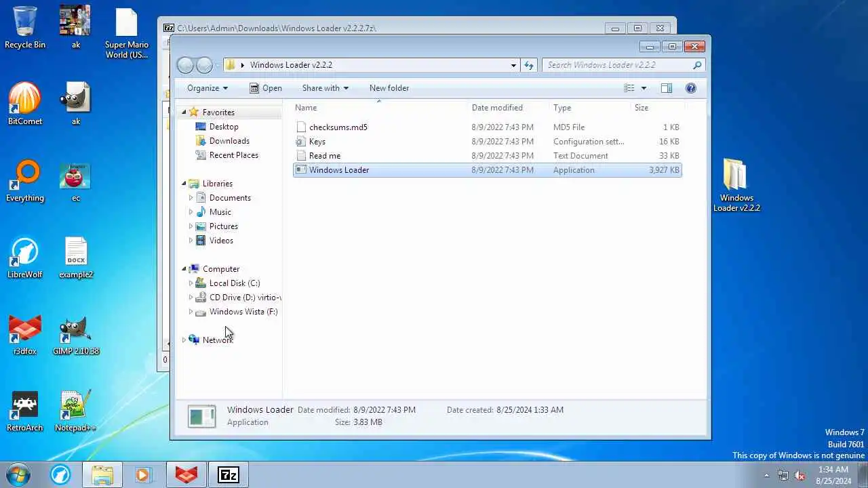
Task: Select the Videos library
Action: click(221, 241)
